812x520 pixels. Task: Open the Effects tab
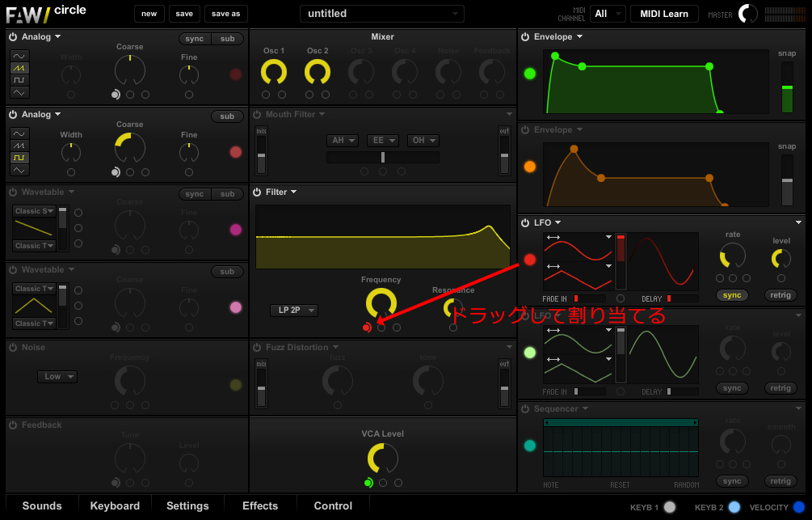260,506
